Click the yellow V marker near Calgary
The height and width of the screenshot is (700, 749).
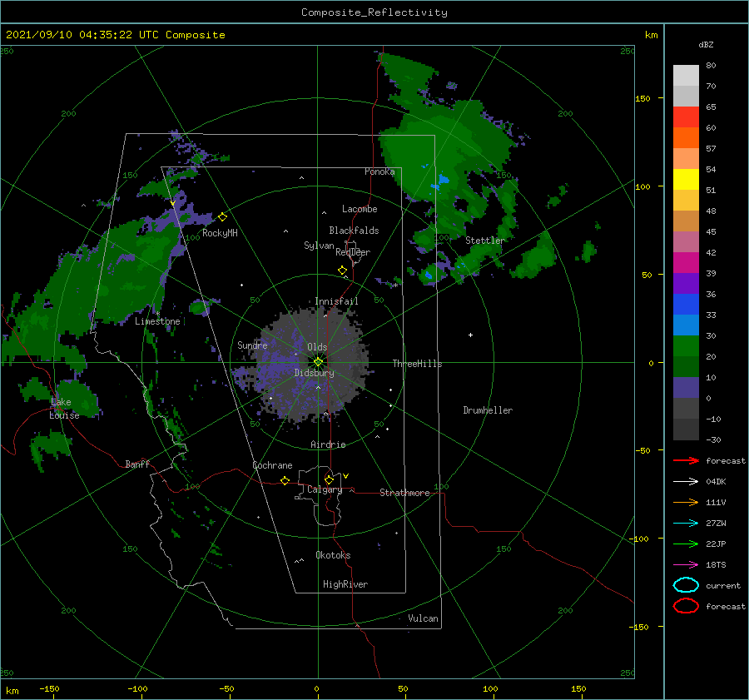pyautogui.click(x=346, y=476)
